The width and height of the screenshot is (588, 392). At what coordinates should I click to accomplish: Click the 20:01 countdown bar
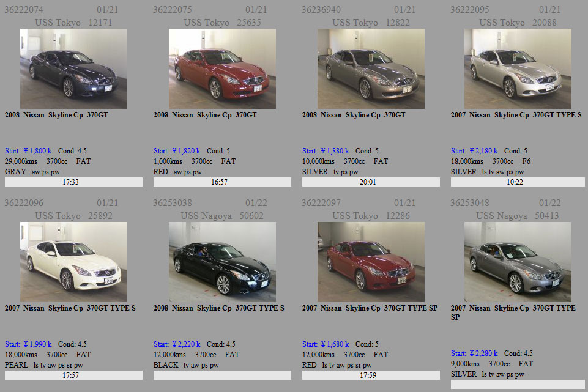coord(371,182)
